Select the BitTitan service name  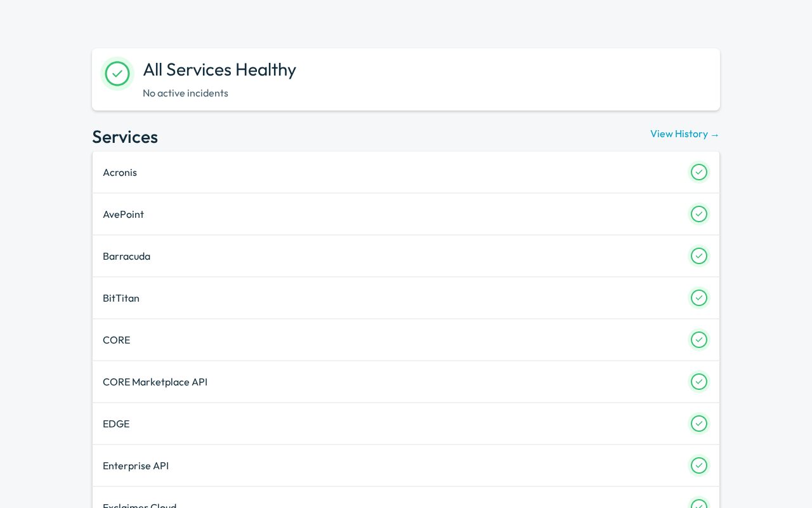click(x=121, y=298)
